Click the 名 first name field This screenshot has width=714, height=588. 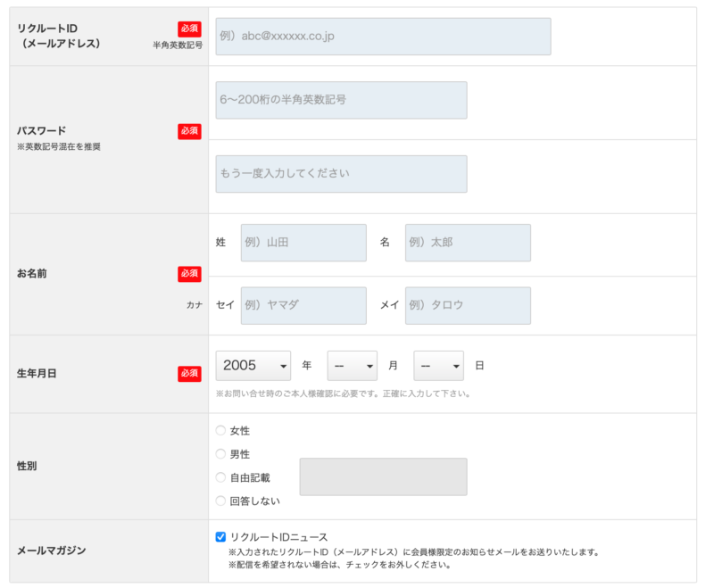468,243
